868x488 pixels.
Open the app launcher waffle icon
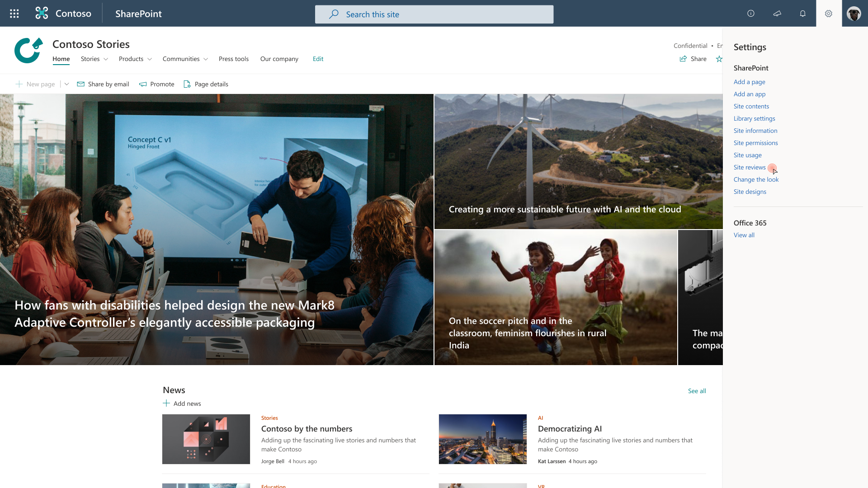14,14
